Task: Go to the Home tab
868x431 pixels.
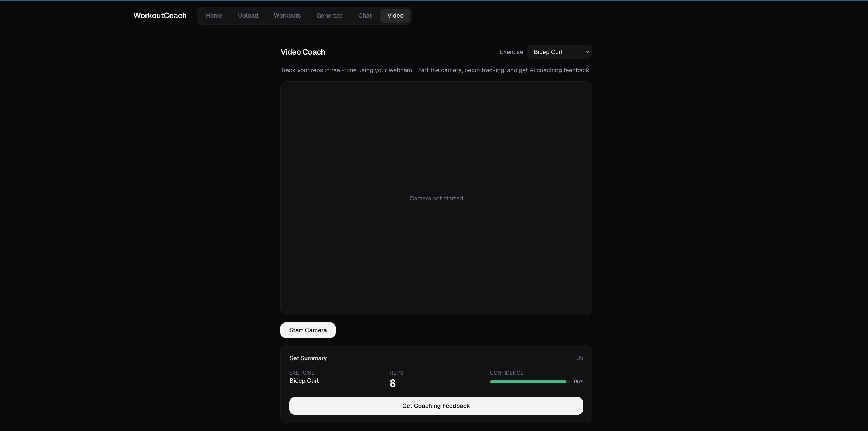Action: 214,16
